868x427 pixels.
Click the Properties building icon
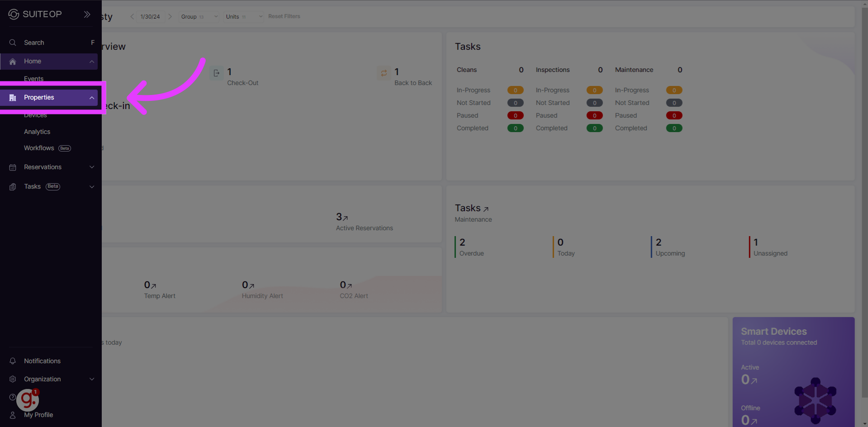pos(13,98)
